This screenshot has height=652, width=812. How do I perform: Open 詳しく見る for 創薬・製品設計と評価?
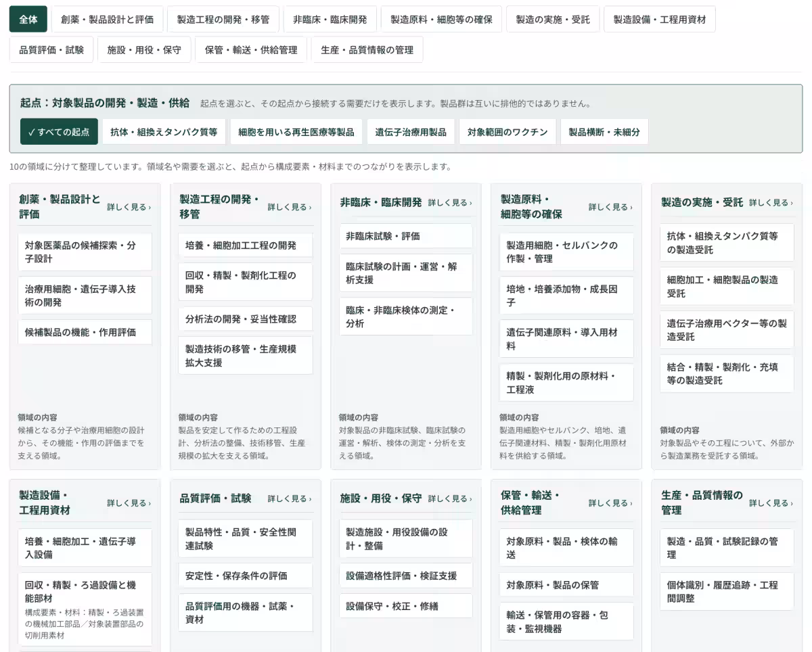(129, 207)
